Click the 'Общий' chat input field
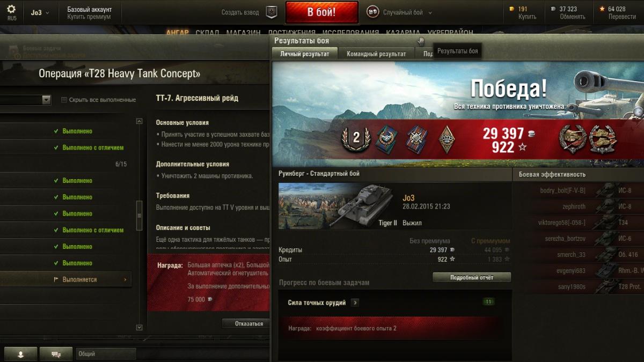 pyautogui.click(x=106, y=354)
